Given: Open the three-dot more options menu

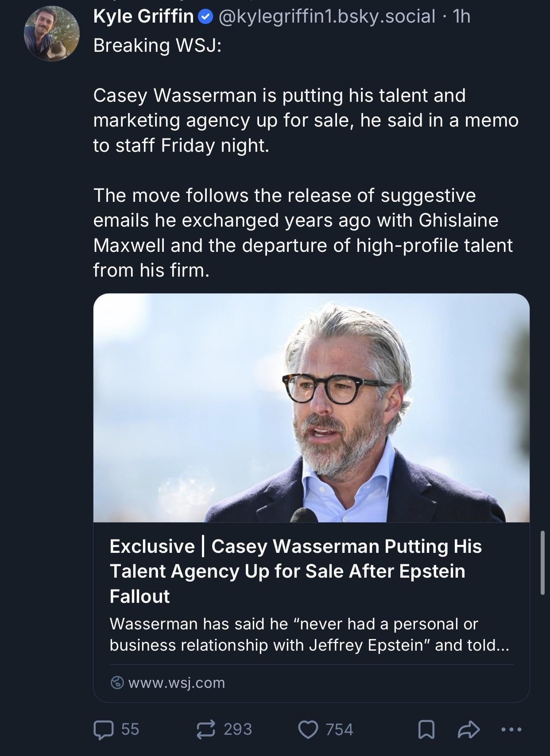Looking at the screenshot, I should 511,729.
